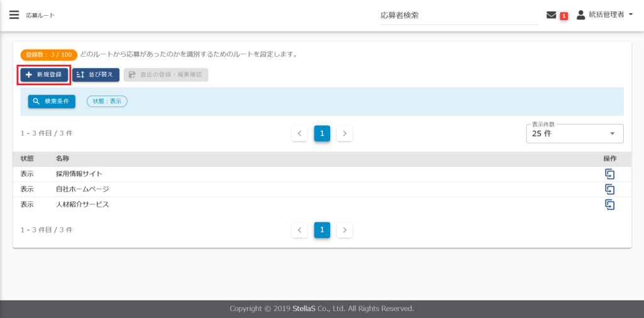Select page 1 in bottom pagination

coord(322,230)
